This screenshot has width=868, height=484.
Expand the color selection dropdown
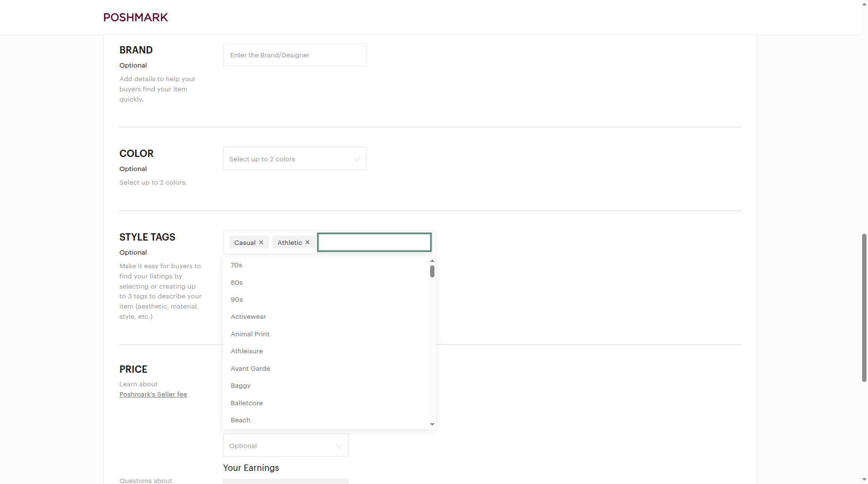(x=295, y=158)
